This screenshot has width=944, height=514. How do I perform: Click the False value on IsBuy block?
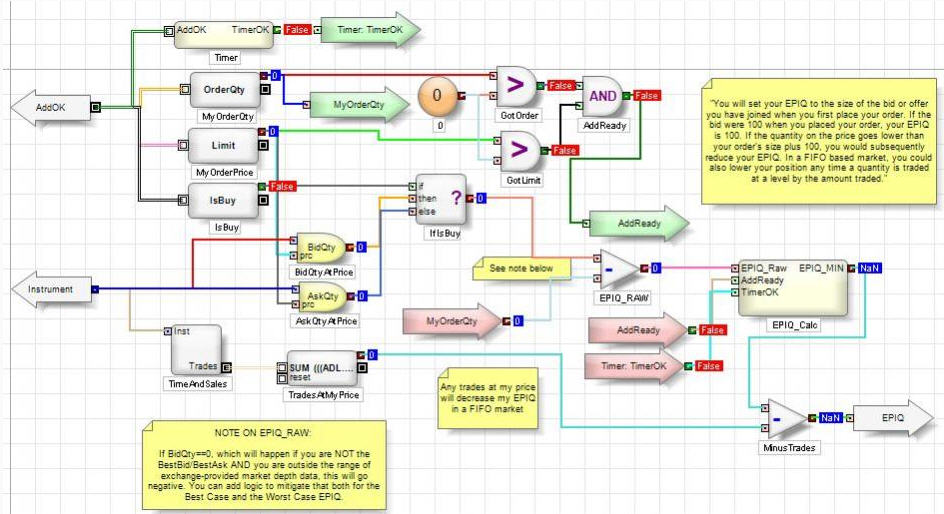282,187
